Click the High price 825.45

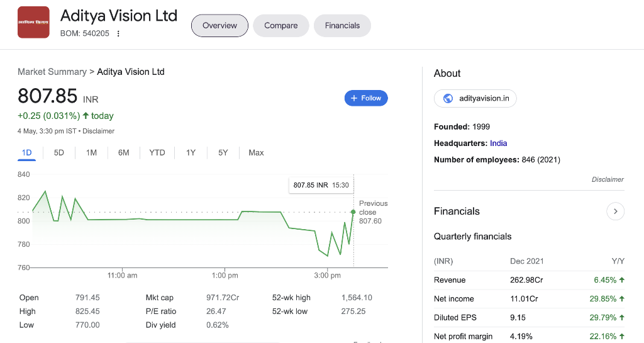(x=87, y=312)
